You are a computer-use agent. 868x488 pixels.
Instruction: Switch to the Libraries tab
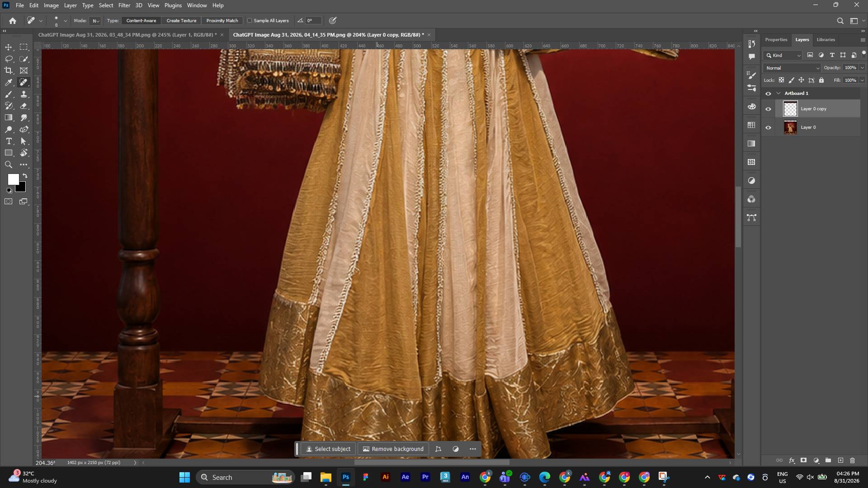(826, 40)
